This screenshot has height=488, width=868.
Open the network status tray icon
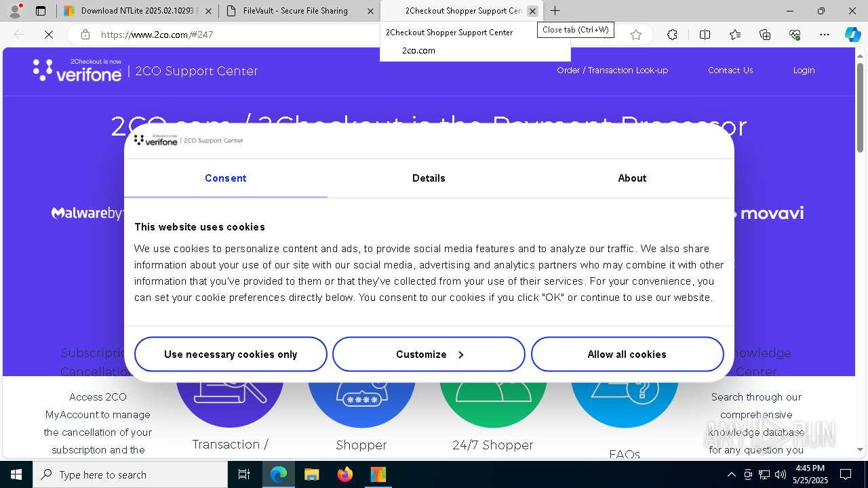[x=764, y=474]
